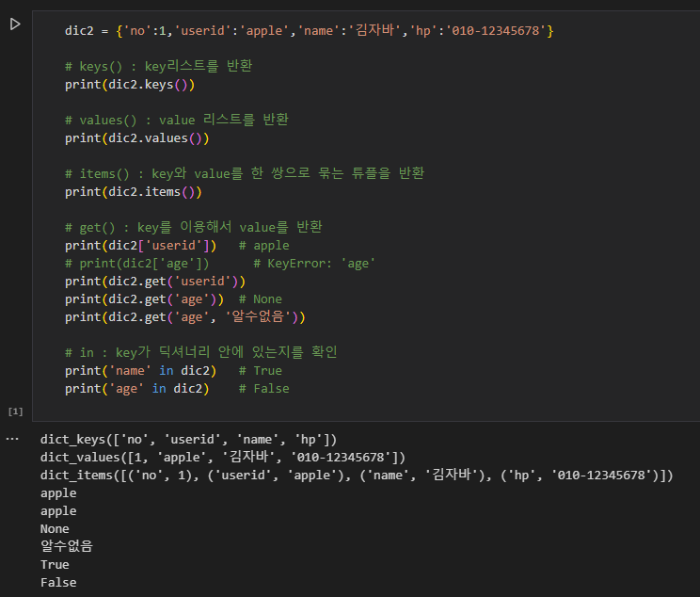Click the 'None' output line
This screenshot has height=597, width=700.
click(x=55, y=529)
